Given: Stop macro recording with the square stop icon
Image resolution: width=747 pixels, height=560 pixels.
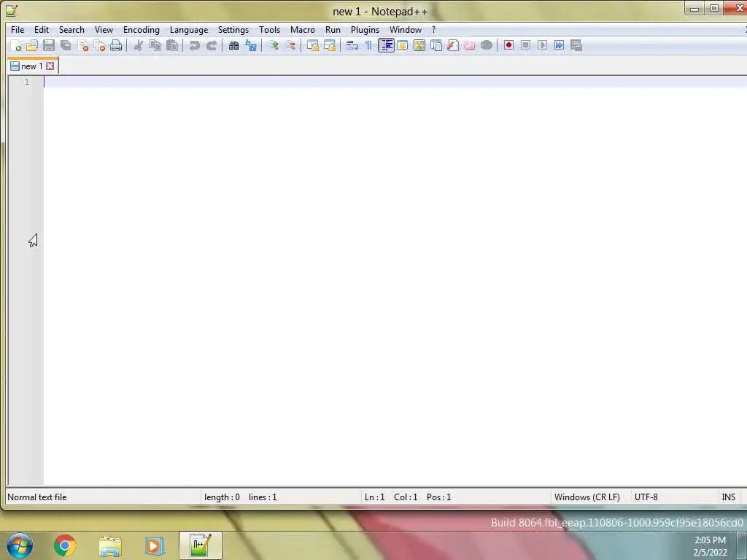Looking at the screenshot, I should pyautogui.click(x=525, y=45).
